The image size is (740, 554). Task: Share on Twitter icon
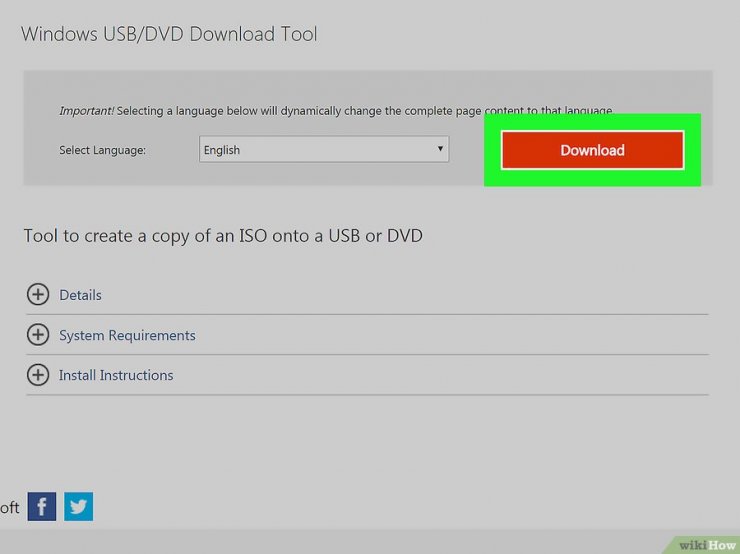tap(78, 506)
